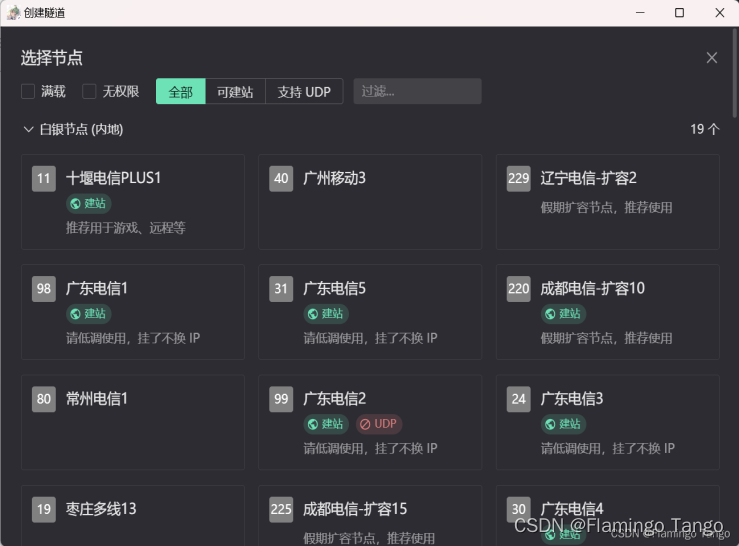Click the 创建隧道 window app icon
Screen dimensions: 739x546
click(13, 13)
